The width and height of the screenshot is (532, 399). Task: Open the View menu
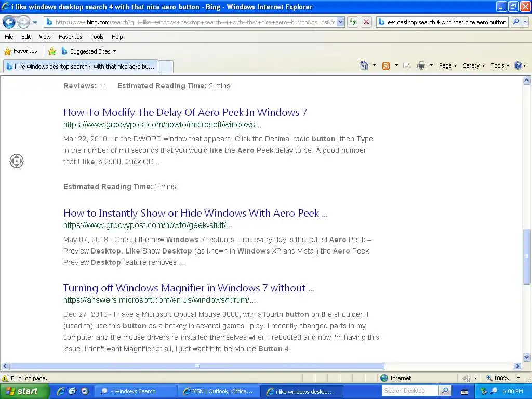tap(45, 37)
